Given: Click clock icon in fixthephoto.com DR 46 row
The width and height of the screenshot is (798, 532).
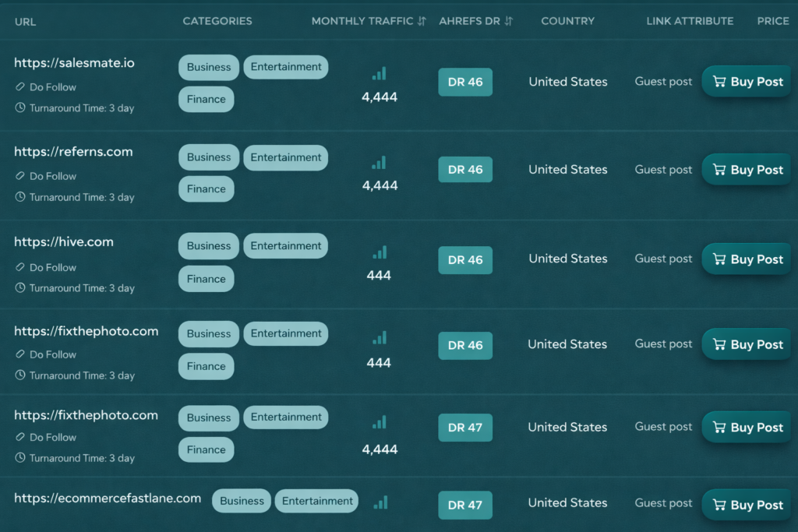Looking at the screenshot, I should (19, 375).
